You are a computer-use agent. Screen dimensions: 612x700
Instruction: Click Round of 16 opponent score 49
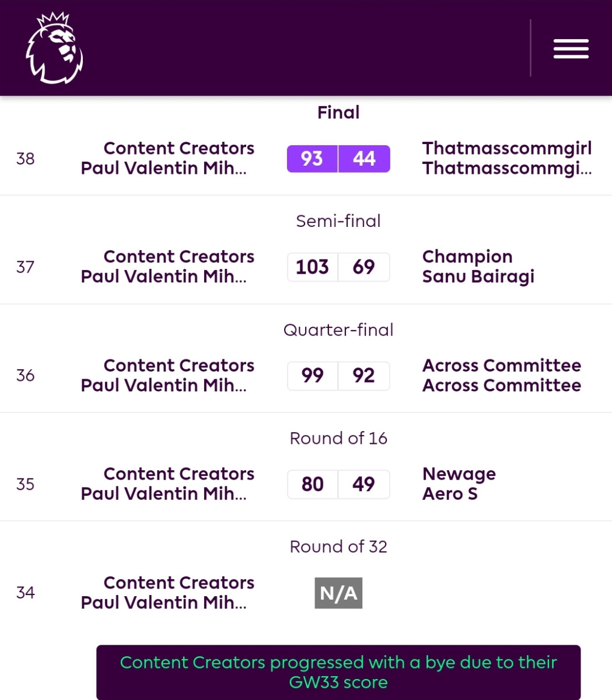tap(364, 484)
